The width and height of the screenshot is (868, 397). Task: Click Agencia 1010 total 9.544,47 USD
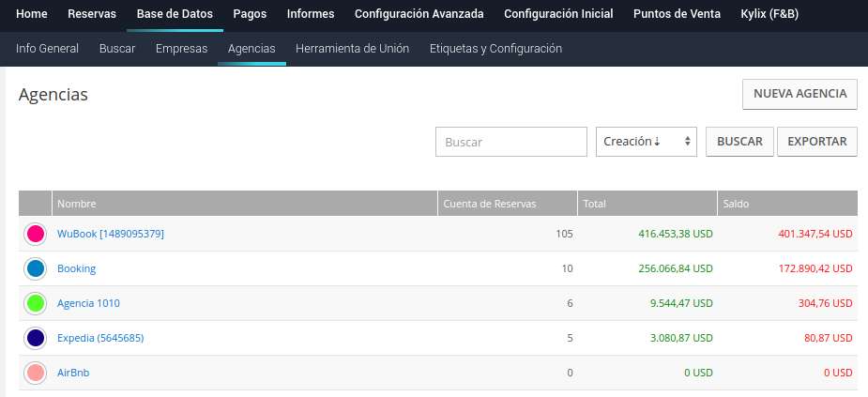tap(681, 303)
